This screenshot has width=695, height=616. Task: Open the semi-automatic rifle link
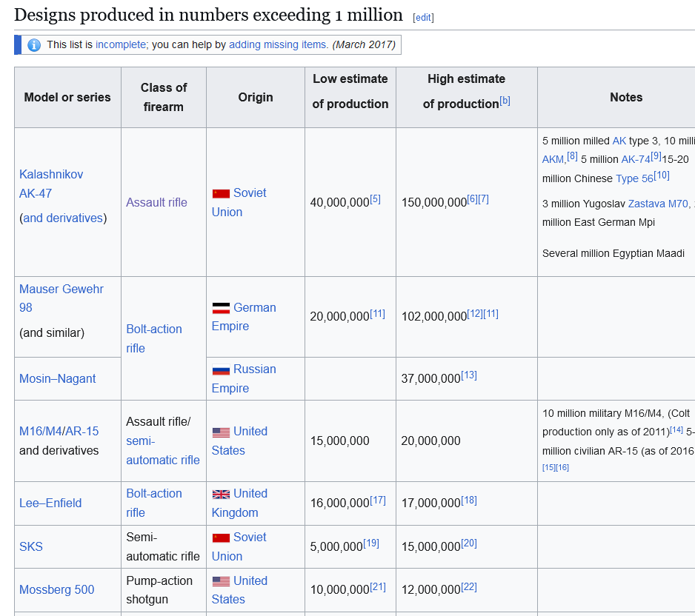(162, 450)
